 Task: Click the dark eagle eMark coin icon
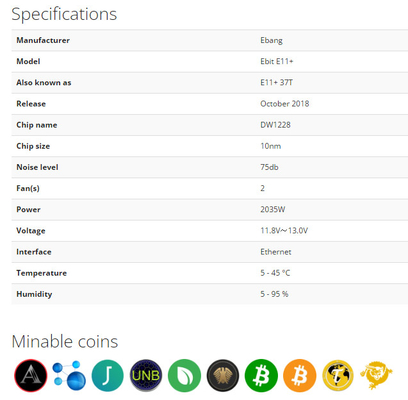click(223, 375)
